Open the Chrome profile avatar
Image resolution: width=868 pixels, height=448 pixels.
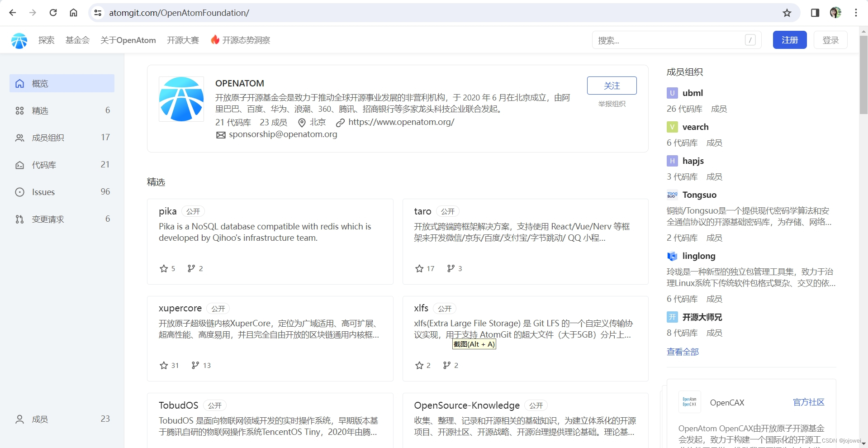835,13
